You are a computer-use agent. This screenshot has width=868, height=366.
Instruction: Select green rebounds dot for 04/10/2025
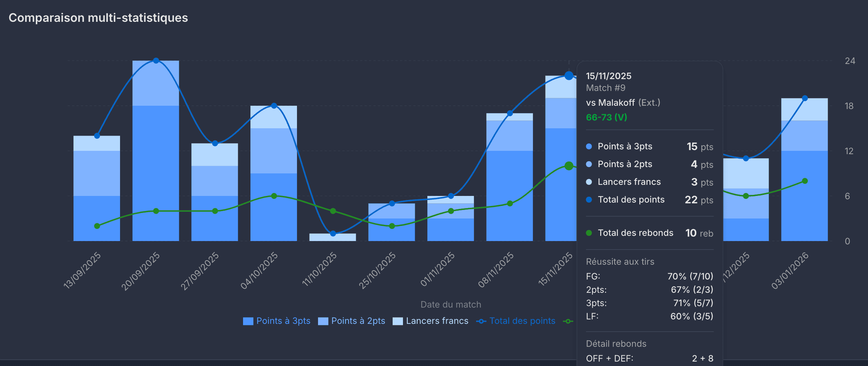click(274, 196)
